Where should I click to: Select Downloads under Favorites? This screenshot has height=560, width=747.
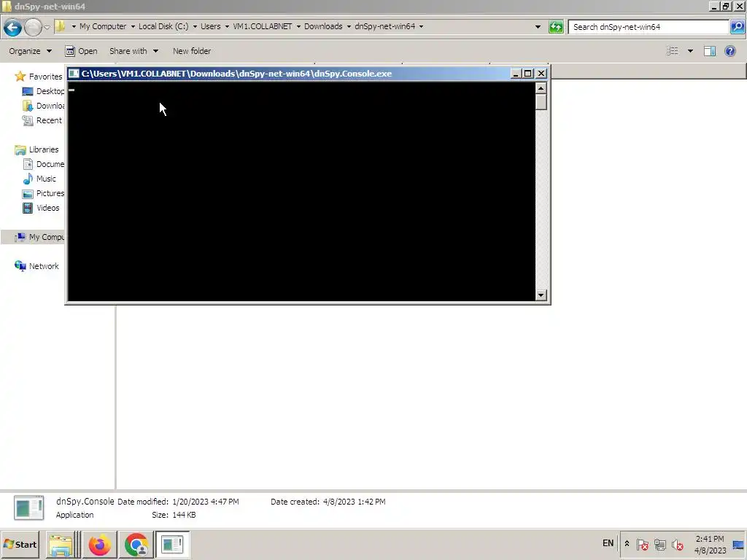point(43,106)
